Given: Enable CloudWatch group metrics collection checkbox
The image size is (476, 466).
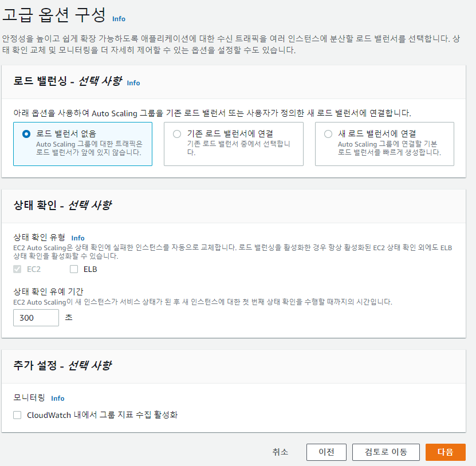Looking at the screenshot, I should [x=17, y=415].
